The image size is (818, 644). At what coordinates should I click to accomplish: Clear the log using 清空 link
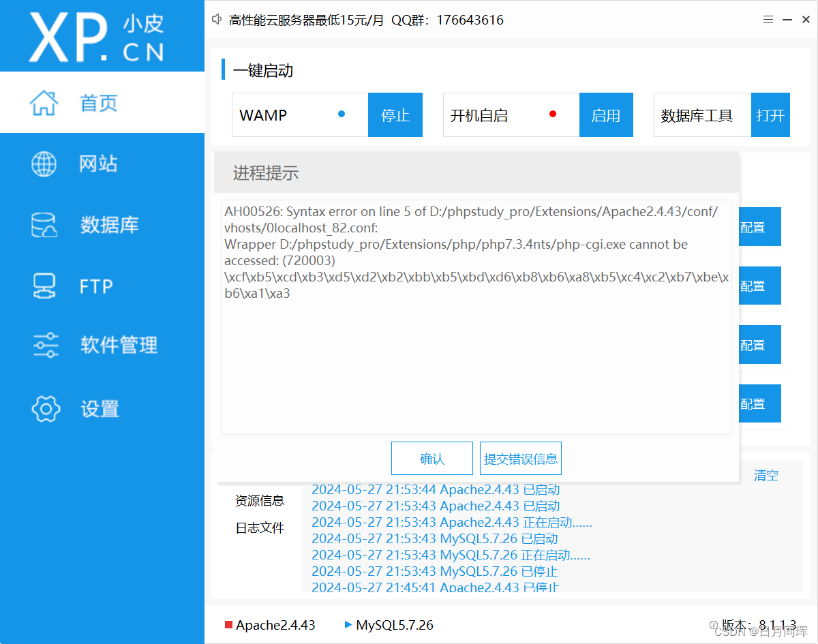click(x=765, y=475)
